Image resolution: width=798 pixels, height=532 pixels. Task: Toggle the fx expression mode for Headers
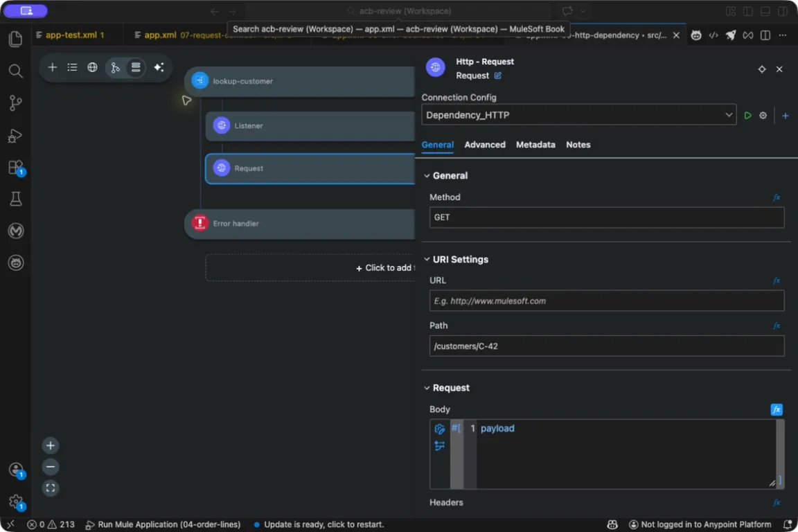(x=777, y=503)
